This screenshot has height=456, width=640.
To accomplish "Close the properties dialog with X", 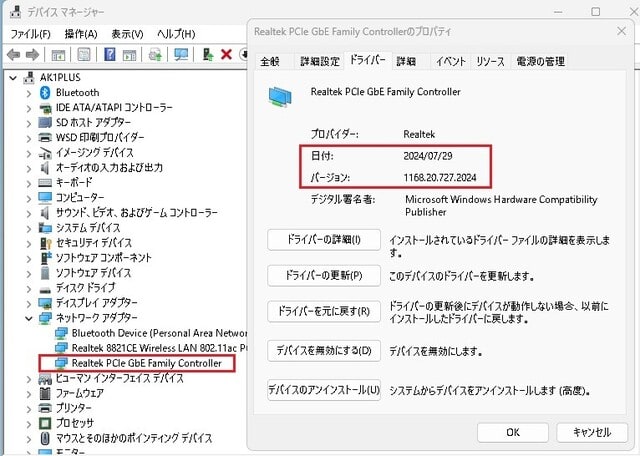I will coord(621,31).
